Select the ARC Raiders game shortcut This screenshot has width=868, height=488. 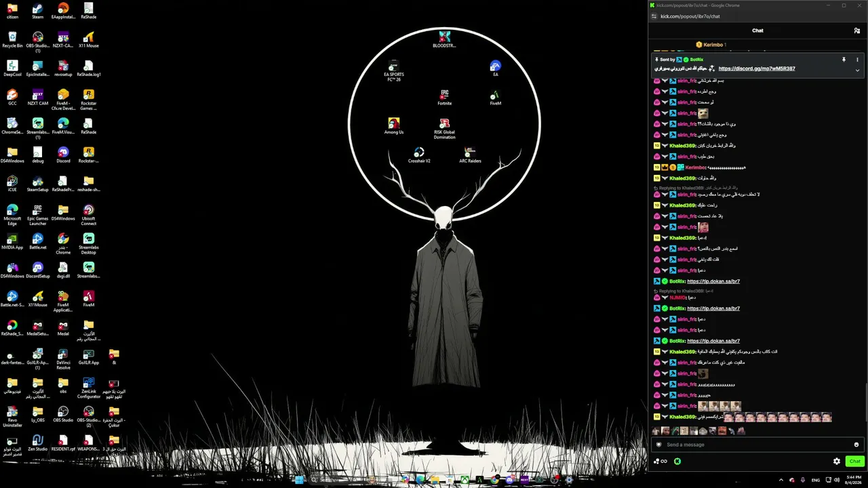470,155
